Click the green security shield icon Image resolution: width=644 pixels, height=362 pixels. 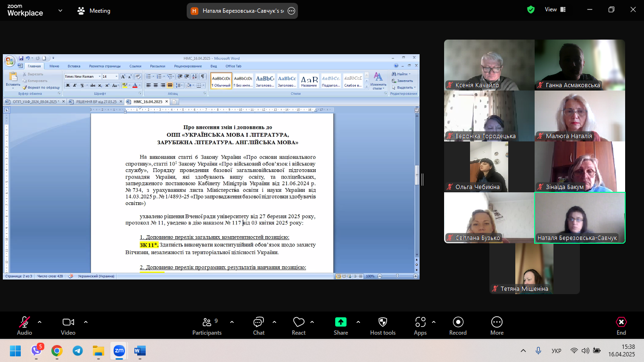click(x=531, y=9)
